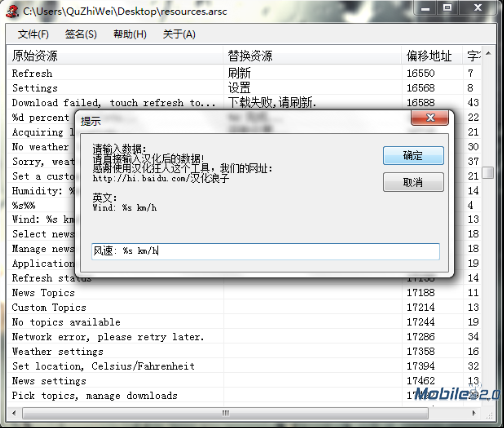Image resolution: width=504 pixels, height=428 pixels.
Task: Confirm with the 确定 button
Action: (413, 155)
